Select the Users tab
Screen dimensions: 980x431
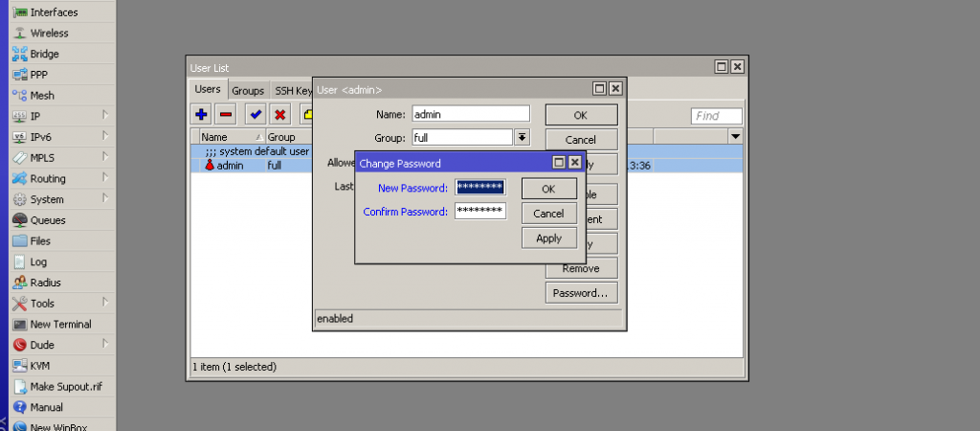(208, 90)
